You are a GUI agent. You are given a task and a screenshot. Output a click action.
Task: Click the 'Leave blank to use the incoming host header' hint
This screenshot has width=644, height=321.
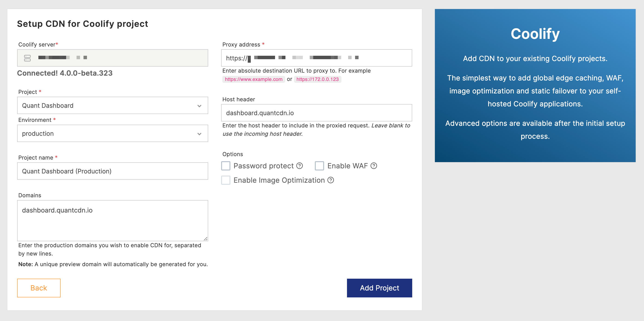pos(316,130)
